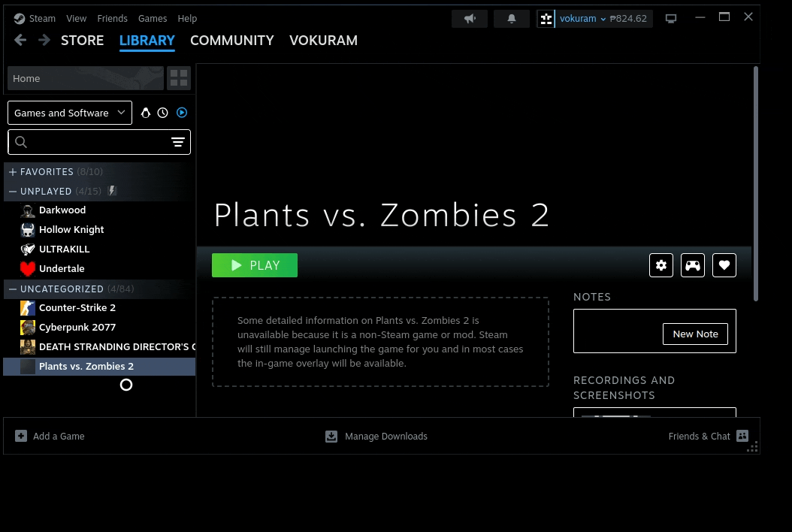
Task: Click the Cyberpunk 2077 game icon
Action: tap(28, 328)
